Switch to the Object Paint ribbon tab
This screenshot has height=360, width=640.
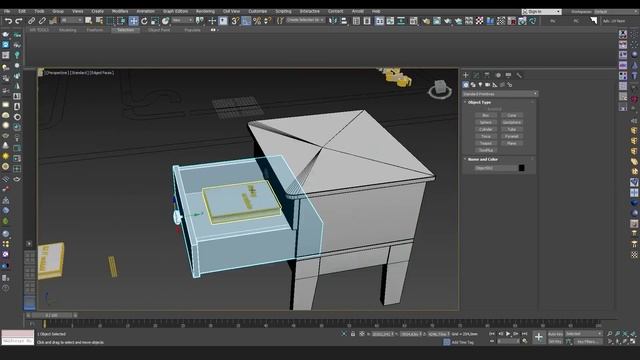(x=159, y=30)
